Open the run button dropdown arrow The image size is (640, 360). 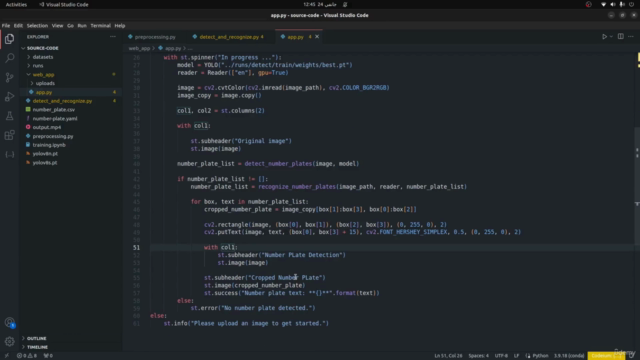tap(611, 37)
